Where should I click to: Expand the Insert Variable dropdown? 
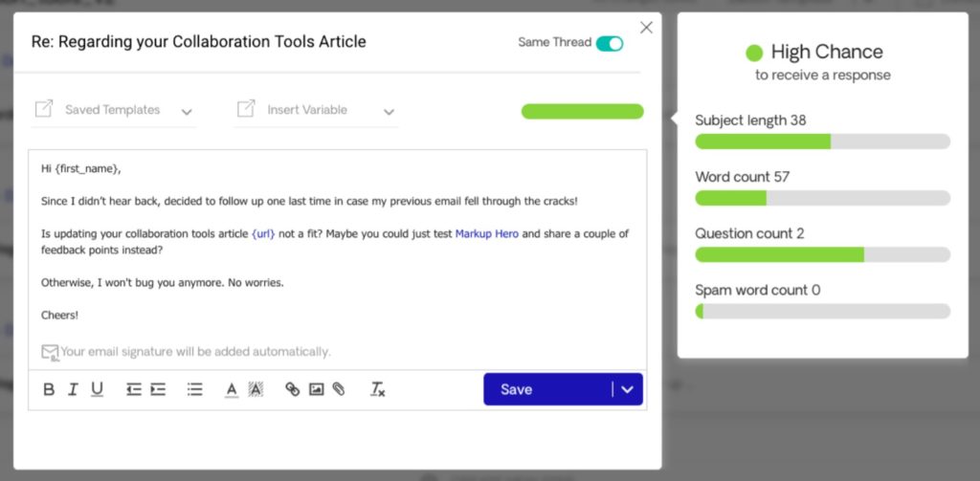[x=316, y=110]
